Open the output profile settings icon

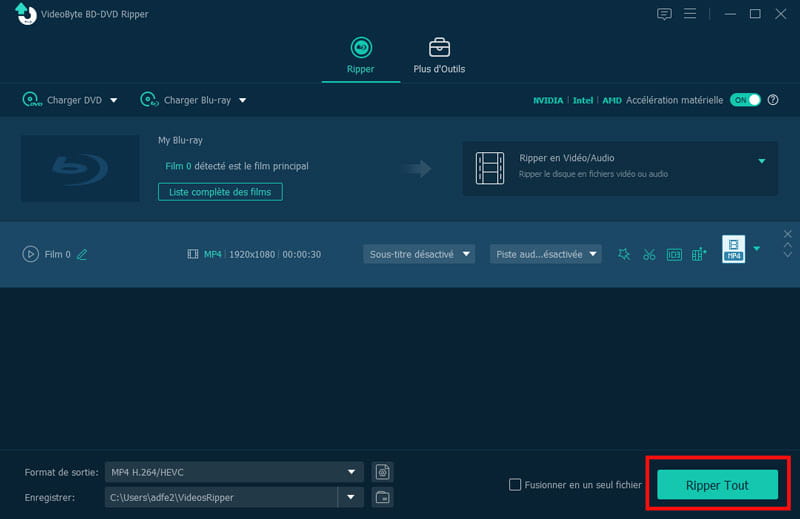pos(383,472)
